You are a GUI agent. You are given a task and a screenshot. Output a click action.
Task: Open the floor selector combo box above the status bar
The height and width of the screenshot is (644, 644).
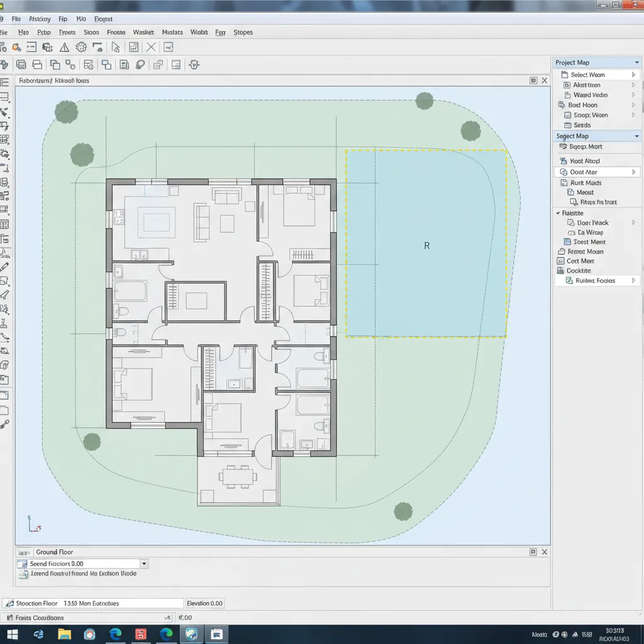(143, 563)
